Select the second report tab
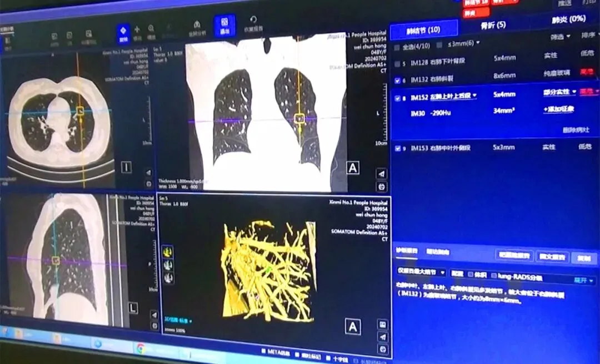The height and width of the screenshot is (364, 600). click(437, 252)
